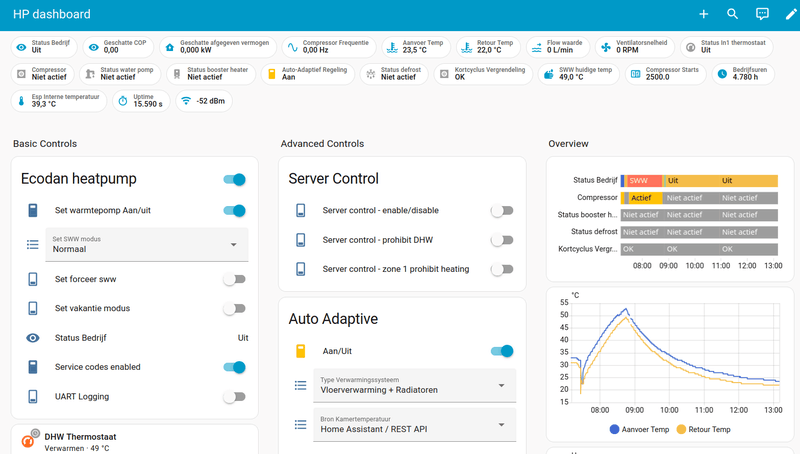Screen dimensions: 800x454
Task: Click the clock icon on Bedrijfsuren chip
Action: tap(722, 74)
